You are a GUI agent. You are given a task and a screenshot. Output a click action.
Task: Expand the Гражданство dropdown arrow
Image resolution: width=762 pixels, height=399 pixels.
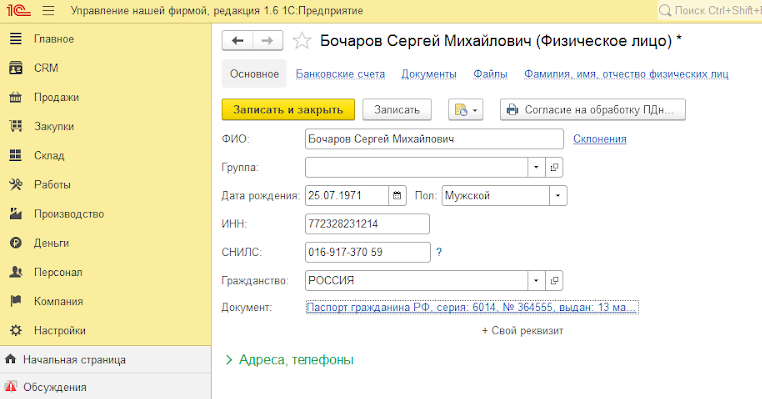(x=536, y=281)
